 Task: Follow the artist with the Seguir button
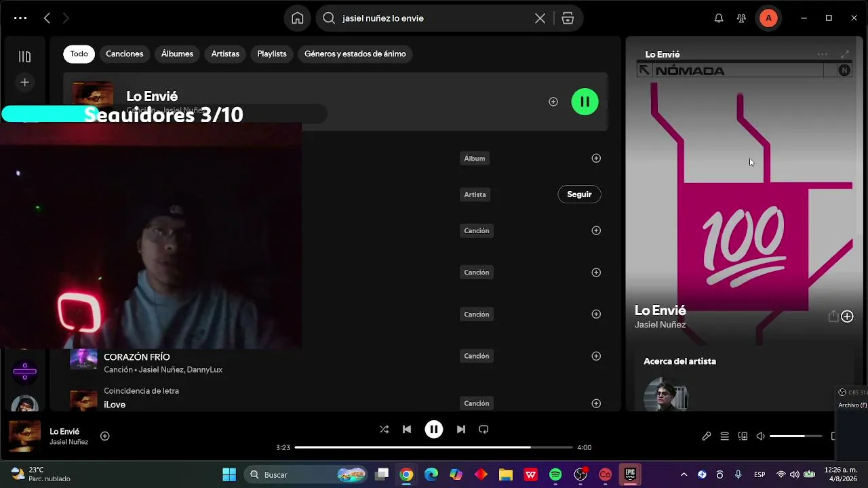(579, 195)
